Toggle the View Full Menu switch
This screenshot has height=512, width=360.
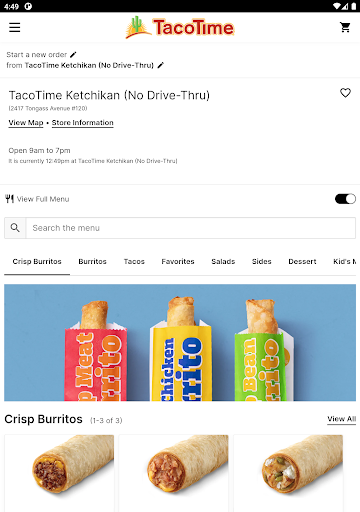click(x=345, y=199)
